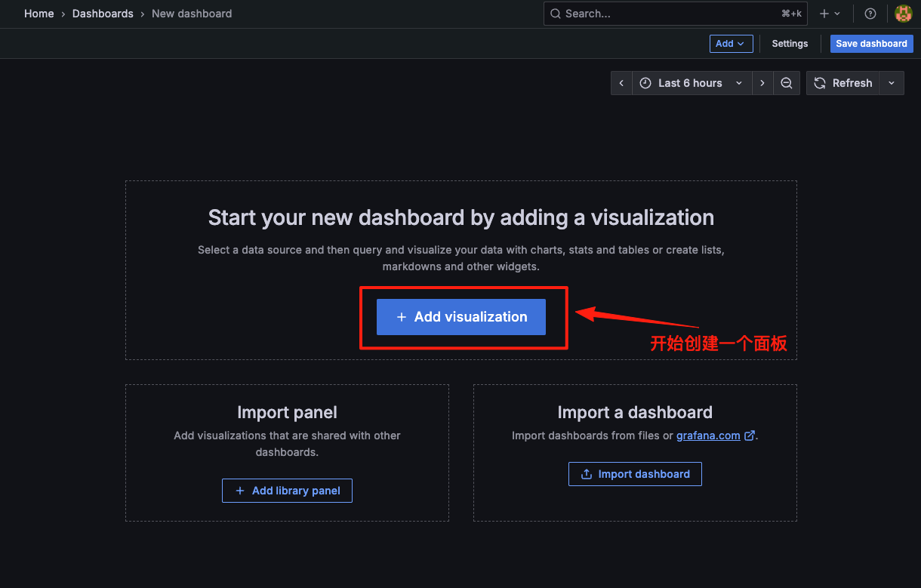Shift the time range forward with right arrow
Screen dimensions: 921x588
pos(762,83)
